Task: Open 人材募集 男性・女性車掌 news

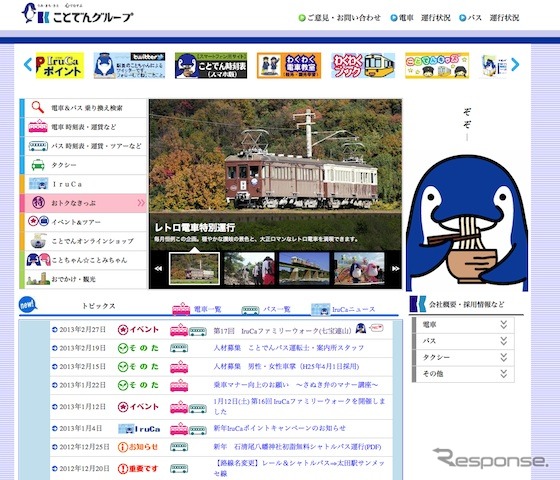Action: [x=286, y=366]
